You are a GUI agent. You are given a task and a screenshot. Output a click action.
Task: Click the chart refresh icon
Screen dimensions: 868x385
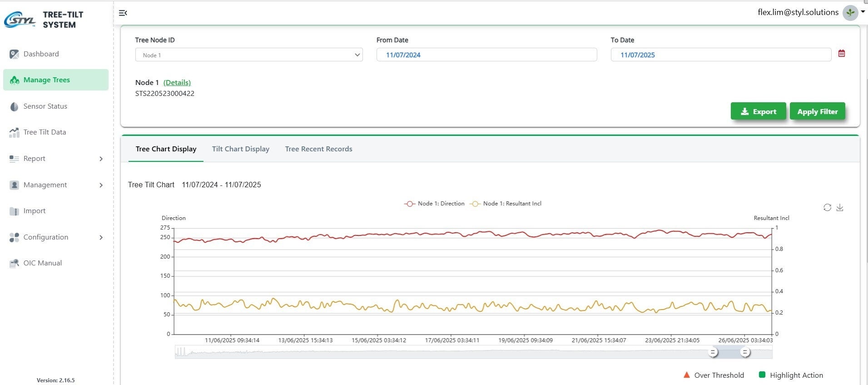pyautogui.click(x=827, y=208)
